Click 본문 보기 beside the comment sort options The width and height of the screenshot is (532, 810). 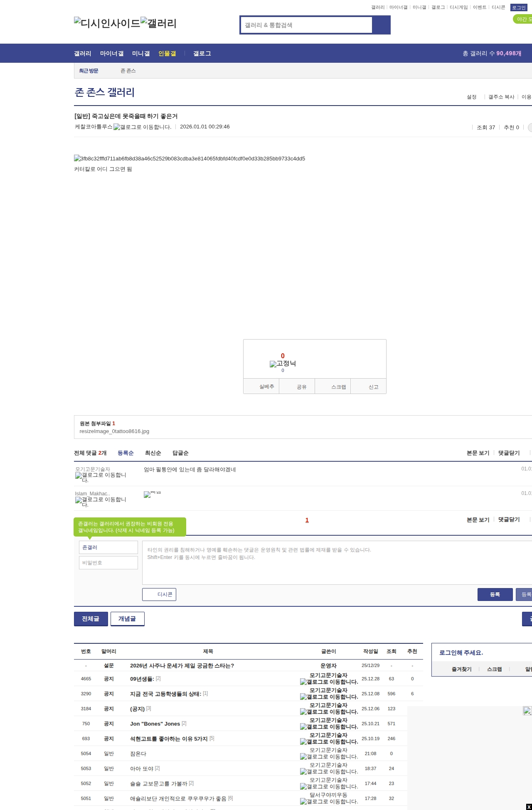478,453
